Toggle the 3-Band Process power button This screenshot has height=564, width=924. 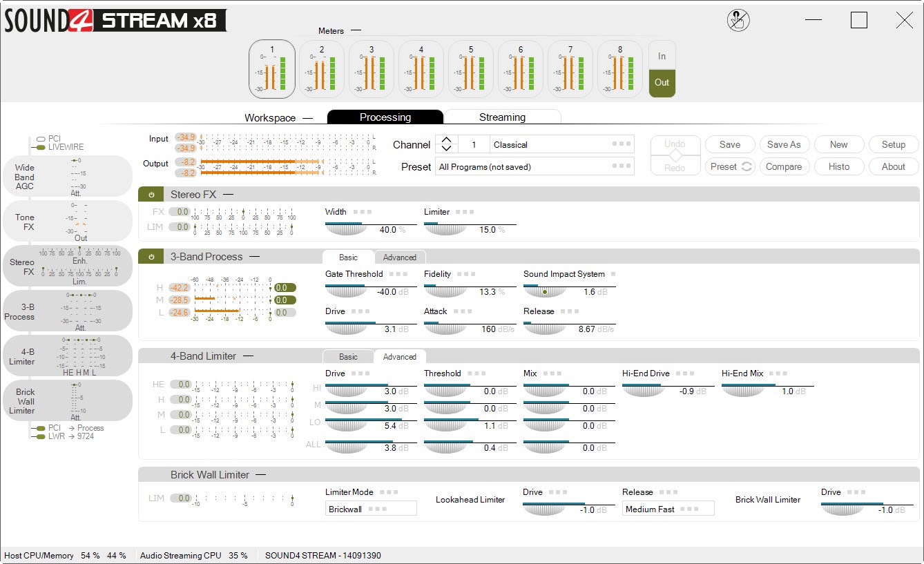click(151, 257)
